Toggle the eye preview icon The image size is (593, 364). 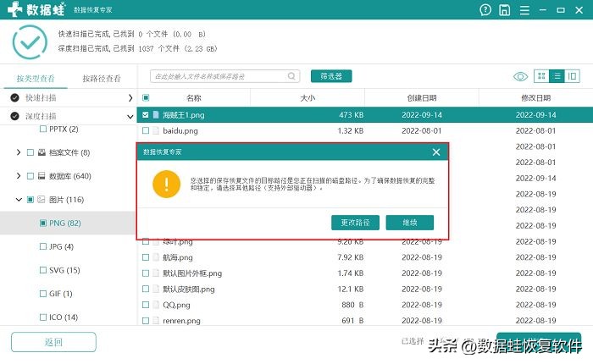(520, 76)
